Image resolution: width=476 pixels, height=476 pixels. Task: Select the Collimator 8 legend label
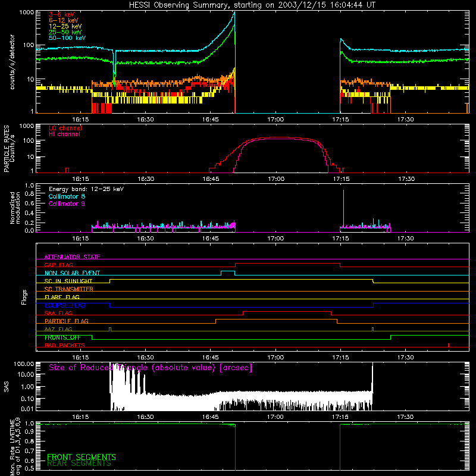67,196
